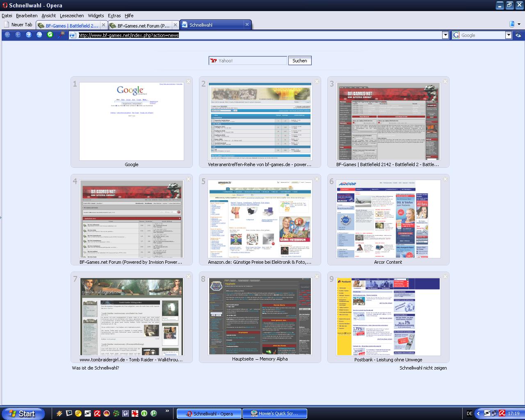Remove Speed Dial 2 Veteranentreffen entry
This screenshot has height=420, width=525.
tap(317, 82)
